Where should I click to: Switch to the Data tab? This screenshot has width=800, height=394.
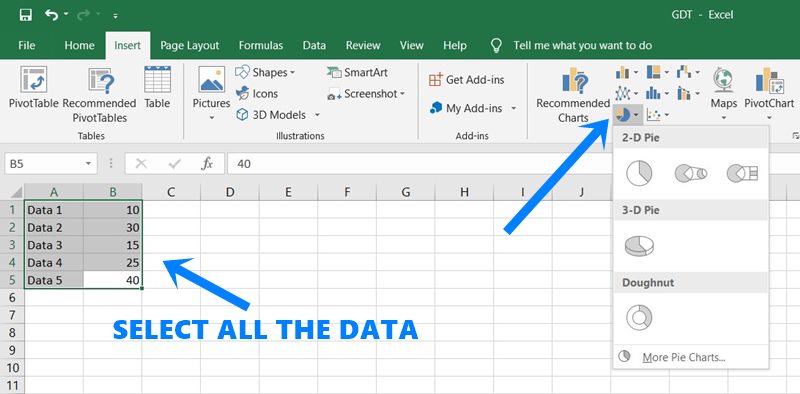pos(314,45)
